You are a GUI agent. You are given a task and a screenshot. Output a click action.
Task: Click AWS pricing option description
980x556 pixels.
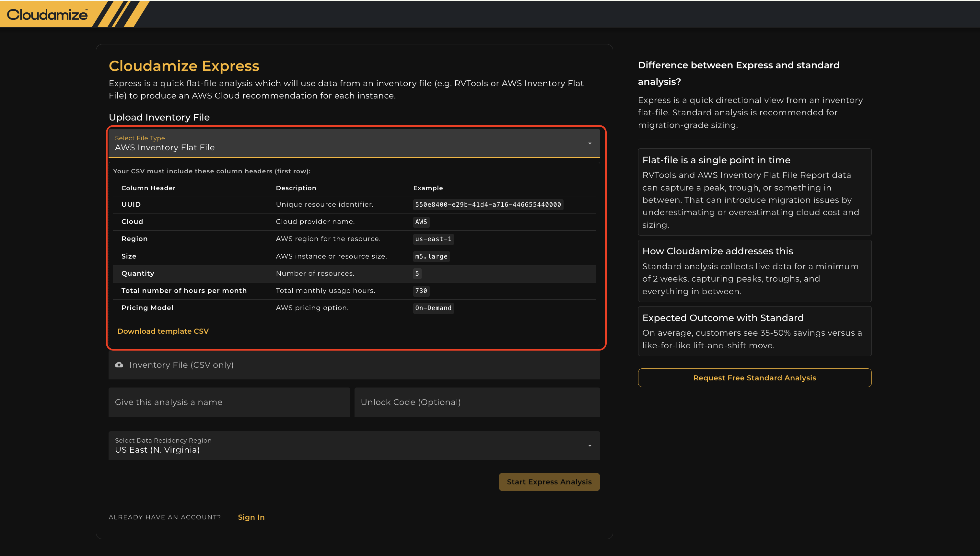tap(312, 308)
